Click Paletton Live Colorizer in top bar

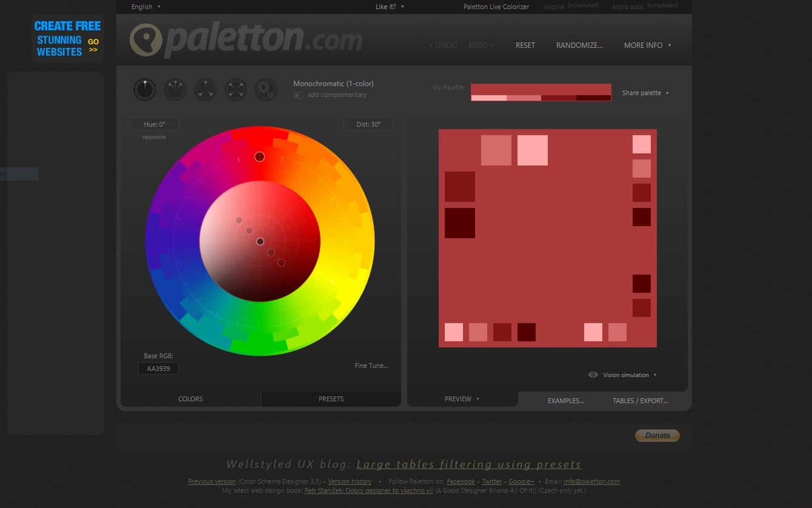click(496, 7)
